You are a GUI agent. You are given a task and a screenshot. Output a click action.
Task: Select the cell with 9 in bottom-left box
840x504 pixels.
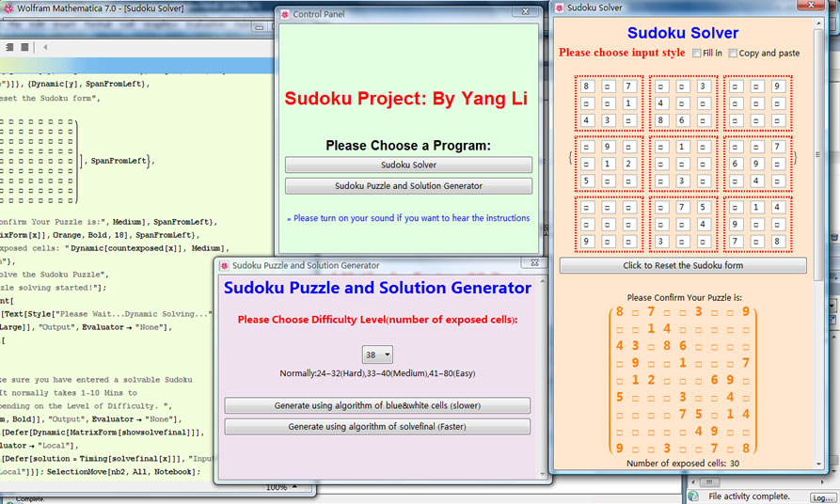point(586,242)
